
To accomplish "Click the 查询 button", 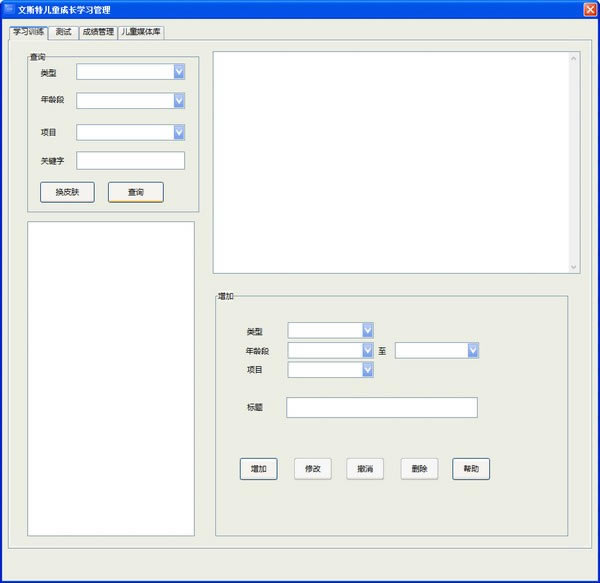I will coord(135,192).
